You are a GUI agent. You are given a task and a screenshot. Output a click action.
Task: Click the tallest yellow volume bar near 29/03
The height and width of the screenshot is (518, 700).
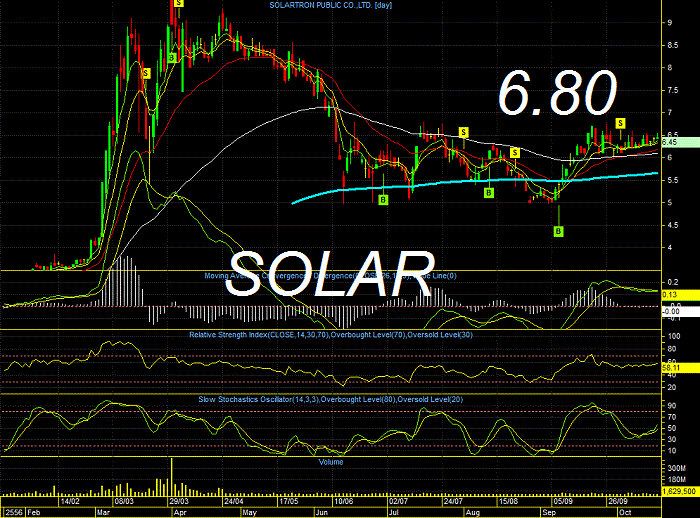tap(172, 476)
